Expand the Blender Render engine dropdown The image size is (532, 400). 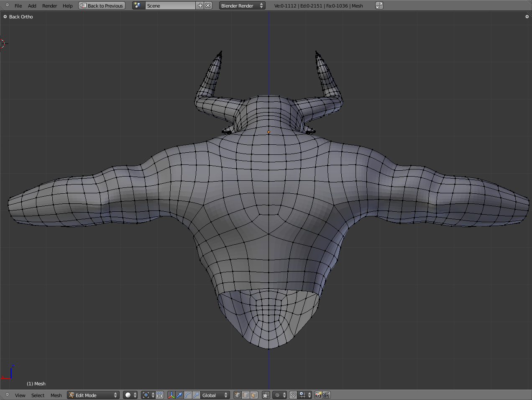tap(242, 6)
